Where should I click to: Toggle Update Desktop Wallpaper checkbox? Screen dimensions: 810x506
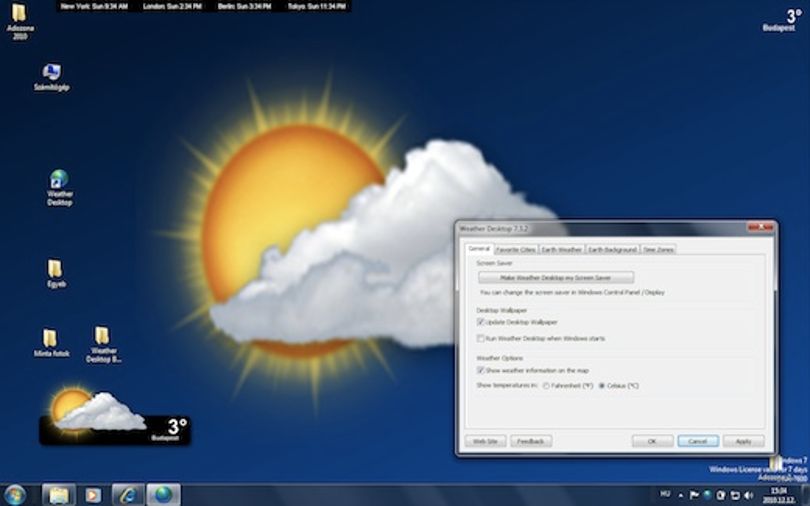(x=480, y=322)
